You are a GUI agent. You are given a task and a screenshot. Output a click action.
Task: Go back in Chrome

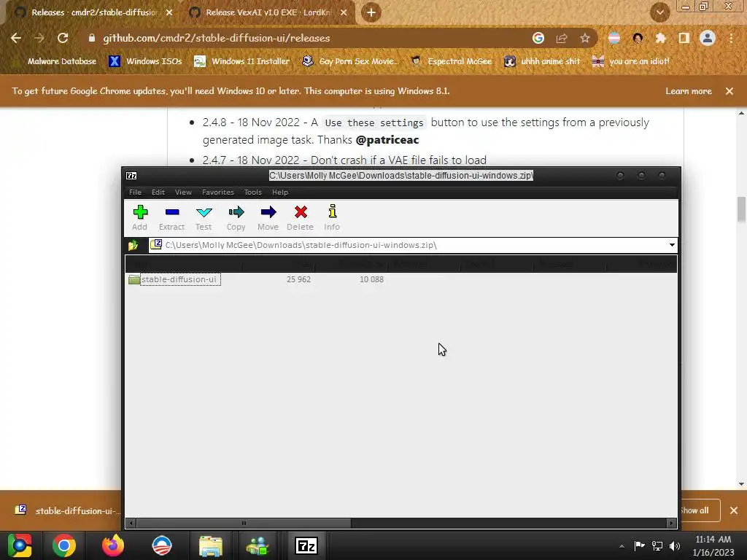click(x=16, y=38)
